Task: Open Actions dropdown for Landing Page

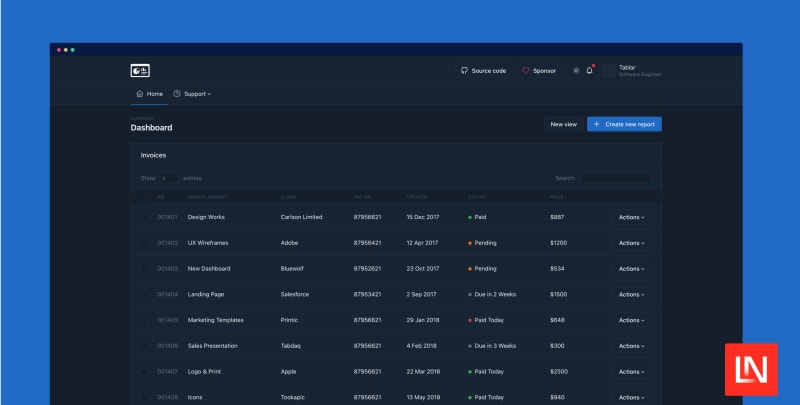Action: pyautogui.click(x=631, y=295)
